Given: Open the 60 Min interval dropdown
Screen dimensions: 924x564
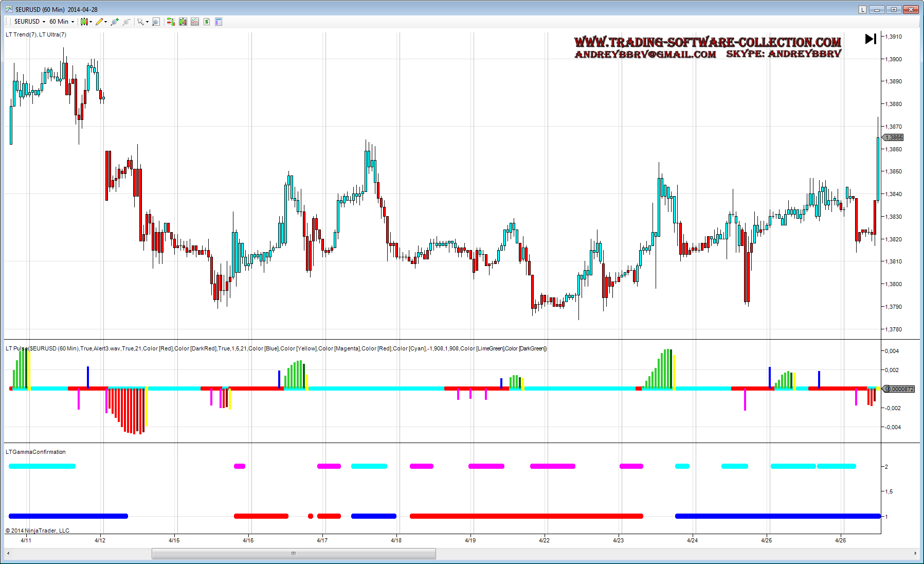Looking at the screenshot, I should pyautogui.click(x=62, y=22).
